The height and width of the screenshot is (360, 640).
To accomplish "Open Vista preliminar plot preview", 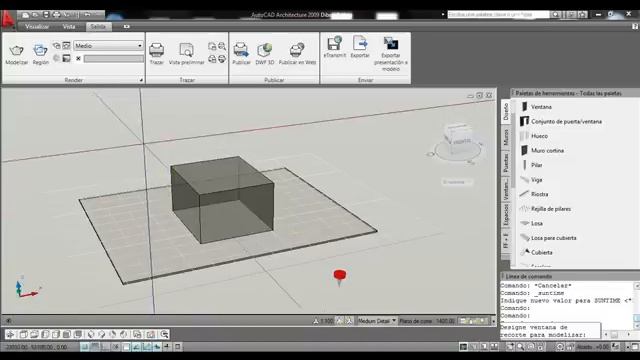I will tap(187, 51).
